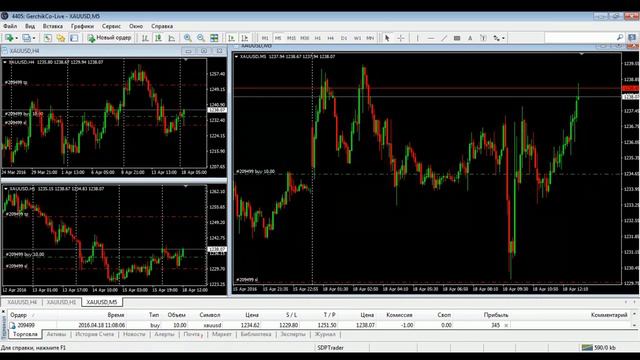Draw a horizontal line tool
The image size is (640, 360).
[431, 38]
